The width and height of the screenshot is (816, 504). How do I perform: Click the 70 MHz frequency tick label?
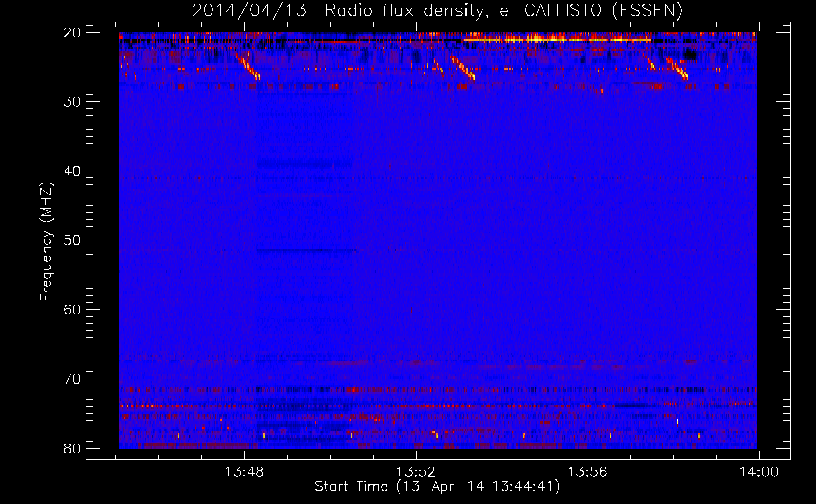pos(72,379)
